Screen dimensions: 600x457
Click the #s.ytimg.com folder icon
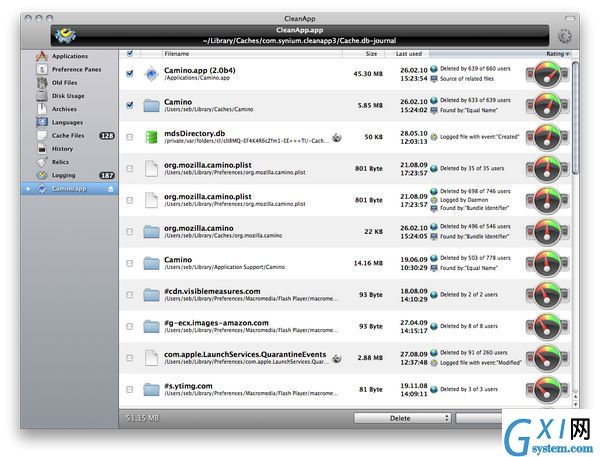coord(152,389)
